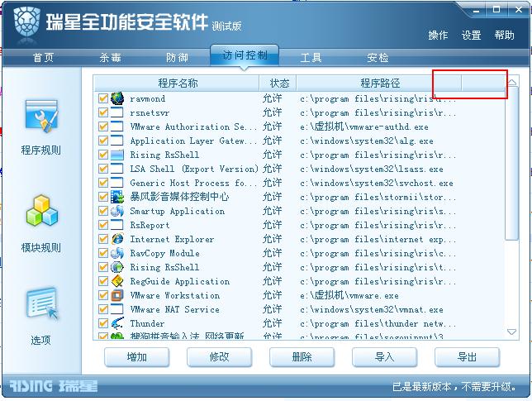Open 选项 options list icon
The width and height of the screenshot is (532, 401).
[x=42, y=303]
